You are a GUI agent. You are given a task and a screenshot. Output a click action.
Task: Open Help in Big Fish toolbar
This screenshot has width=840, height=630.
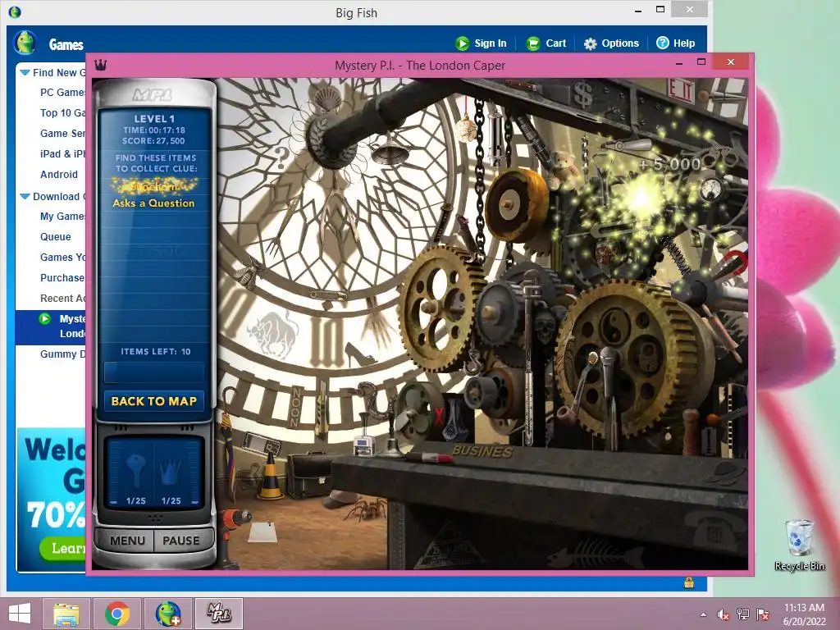tap(676, 43)
